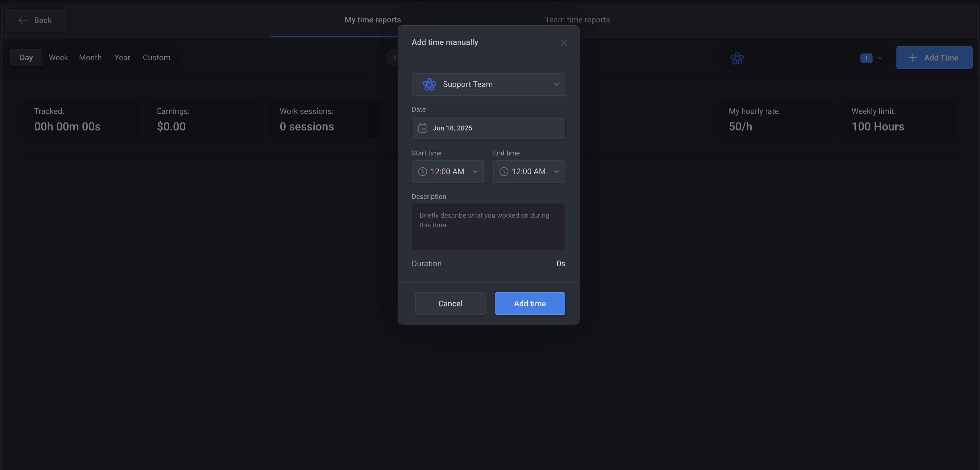Click the Support Team logo icon in dialog
The height and width of the screenshot is (470, 980).
coord(429,84)
